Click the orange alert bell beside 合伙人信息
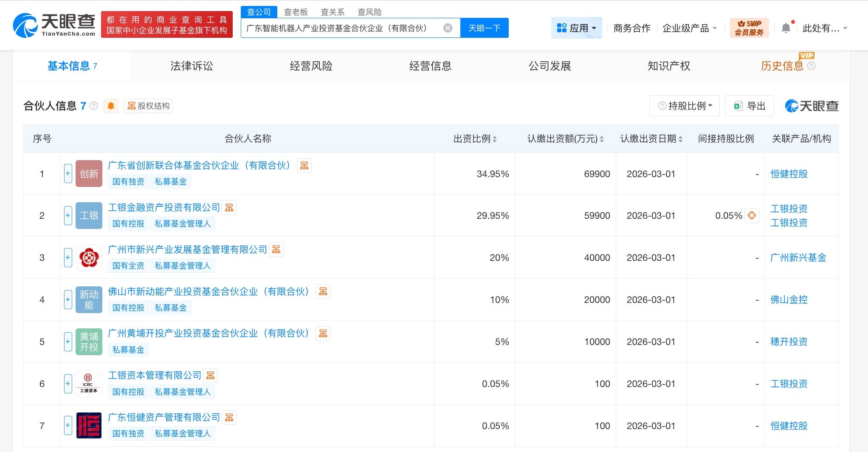The height and width of the screenshot is (452, 868). click(111, 106)
